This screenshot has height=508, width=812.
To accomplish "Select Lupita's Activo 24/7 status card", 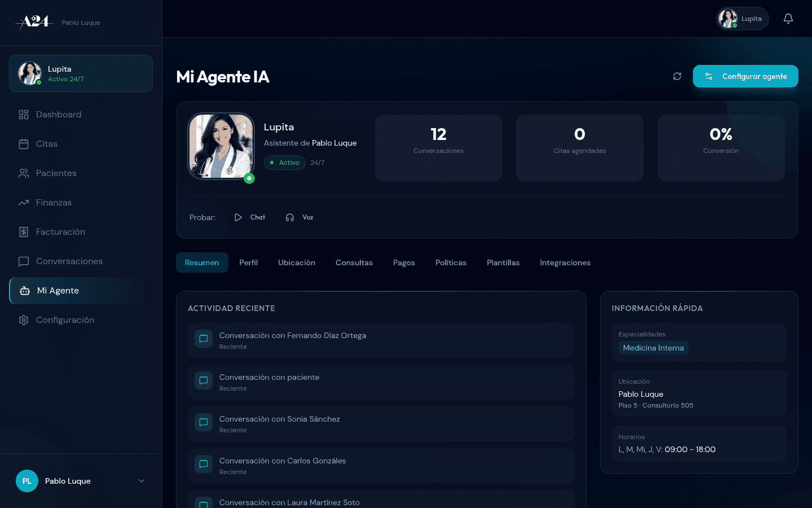I will pyautogui.click(x=81, y=73).
